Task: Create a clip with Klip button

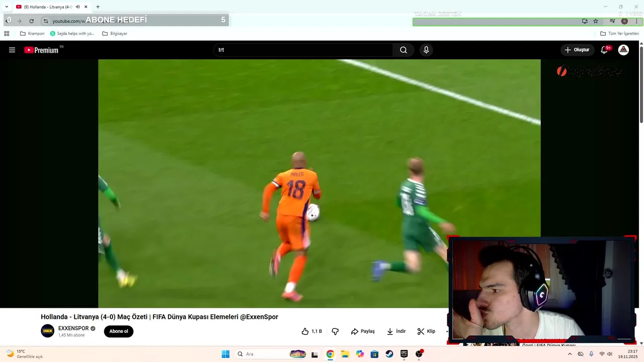Action: (426, 331)
